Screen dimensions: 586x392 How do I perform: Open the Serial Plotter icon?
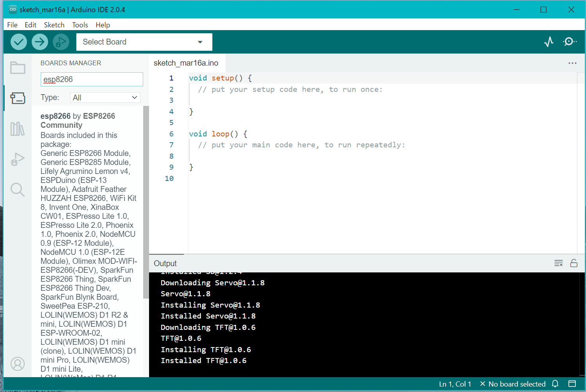(549, 41)
